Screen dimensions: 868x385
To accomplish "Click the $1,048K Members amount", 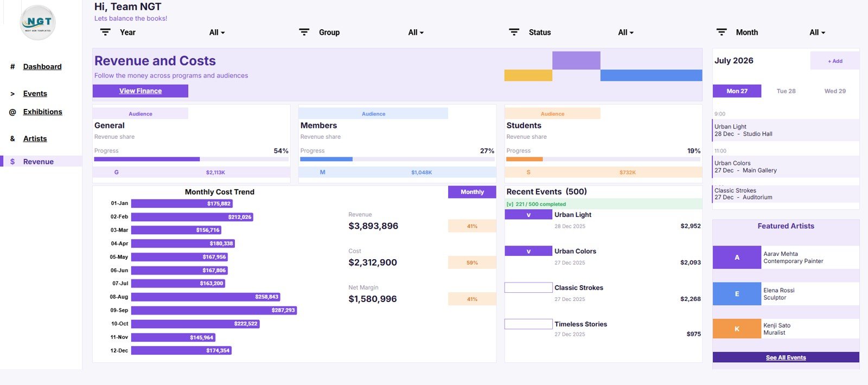I will [422, 172].
